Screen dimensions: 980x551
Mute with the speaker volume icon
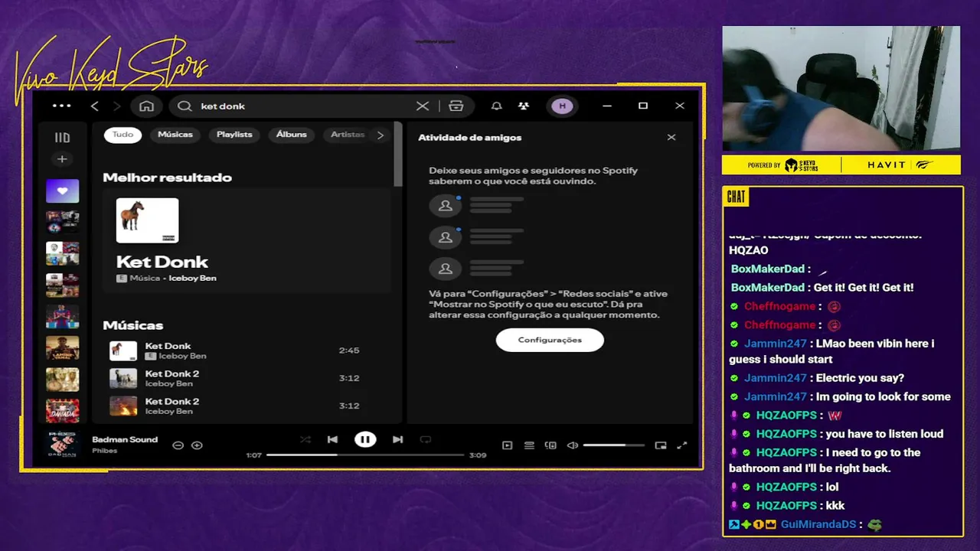coord(572,445)
